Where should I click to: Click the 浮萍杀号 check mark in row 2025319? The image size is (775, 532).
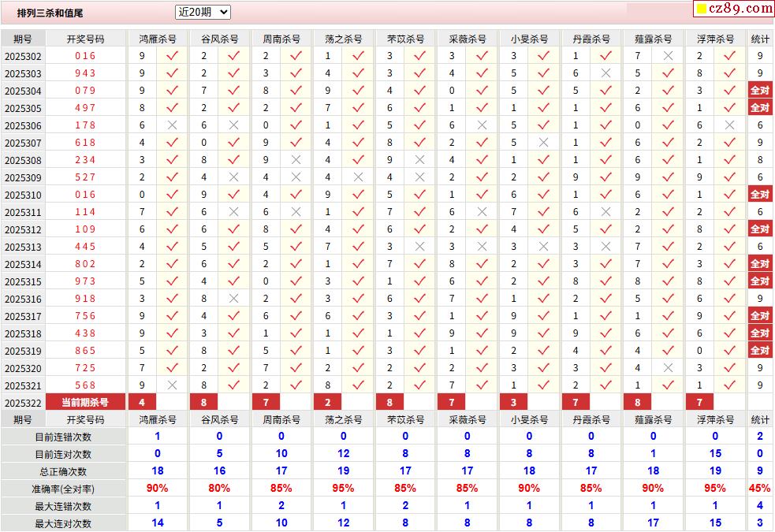(729, 350)
